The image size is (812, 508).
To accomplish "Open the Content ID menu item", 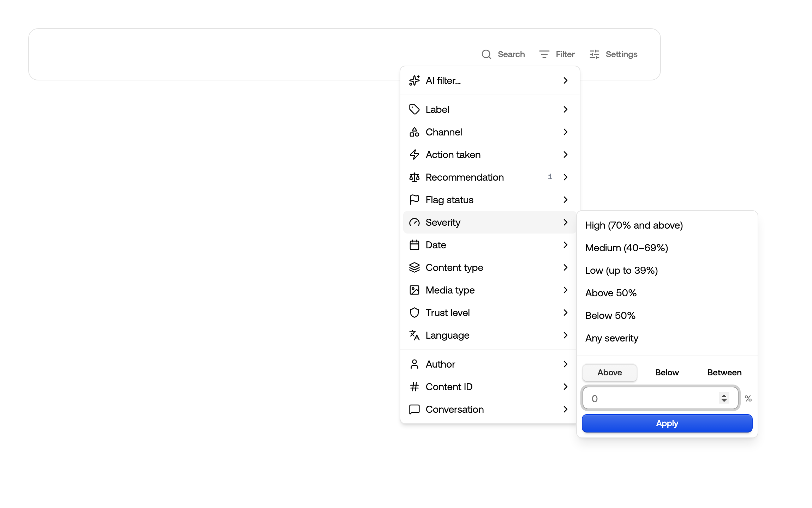I will [x=490, y=387].
